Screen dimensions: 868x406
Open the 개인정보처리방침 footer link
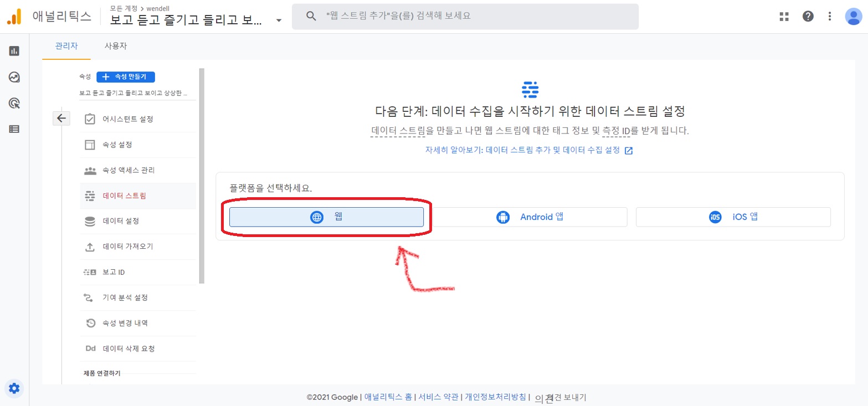pos(495,397)
